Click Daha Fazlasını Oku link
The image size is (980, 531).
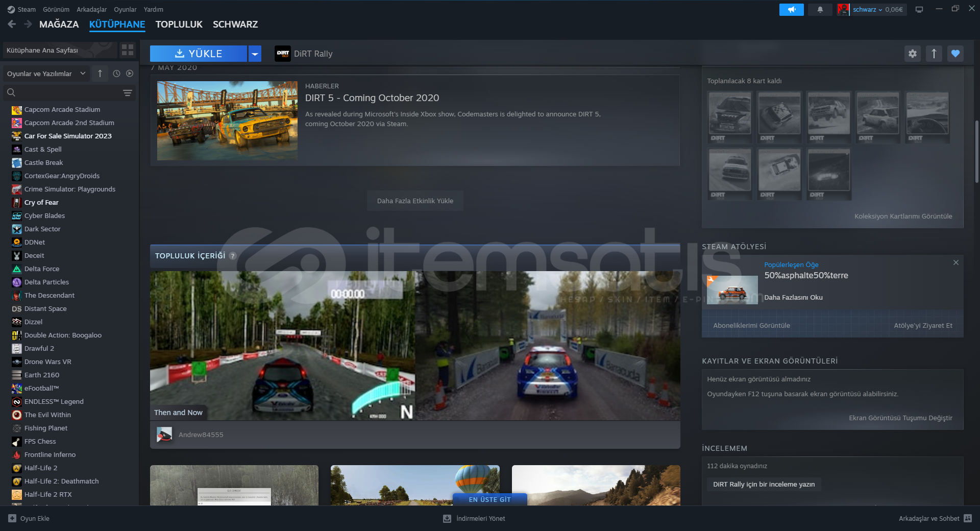[793, 298]
